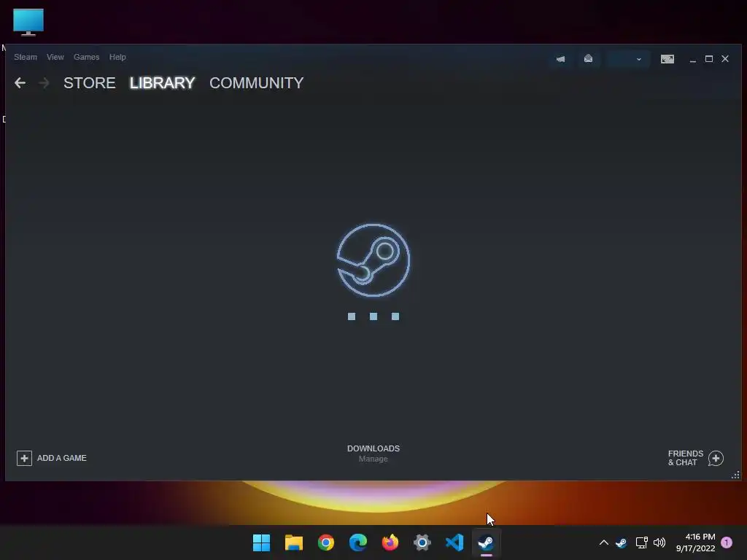Image resolution: width=747 pixels, height=560 pixels.
Task: Close the Steam window
Action: pos(725,58)
